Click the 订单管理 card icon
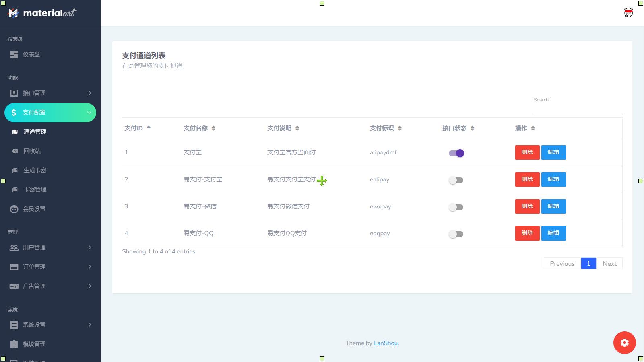The width and height of the screenshot is (644, 362). pyautogui.click(x=14, y=267)
